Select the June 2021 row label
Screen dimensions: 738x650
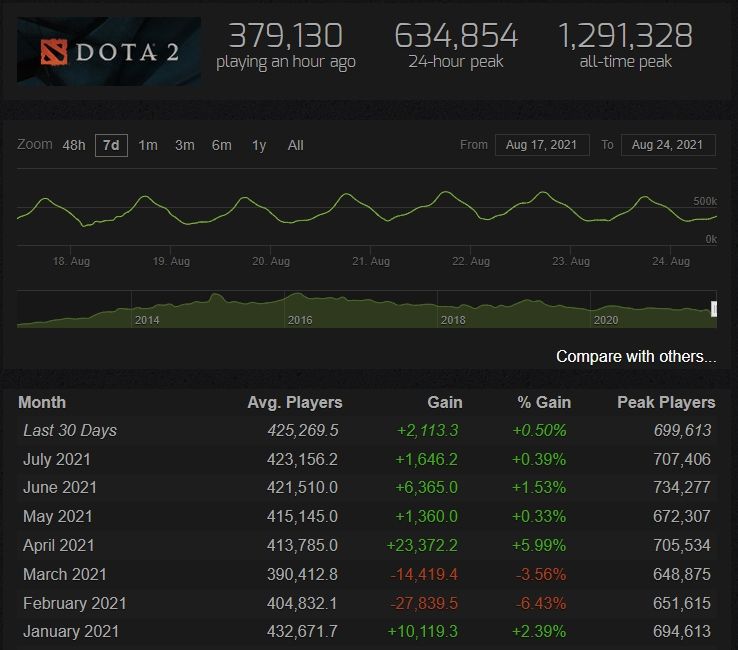coord(60,487)
